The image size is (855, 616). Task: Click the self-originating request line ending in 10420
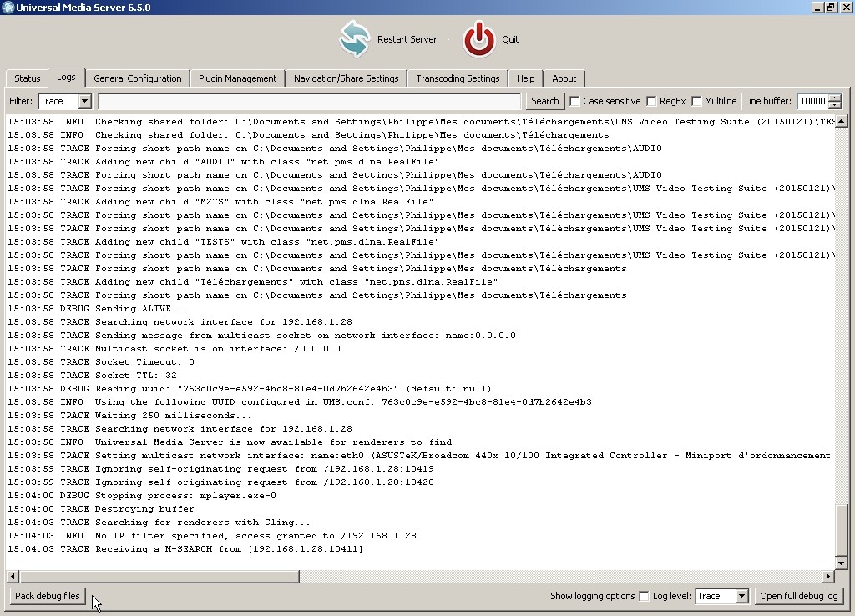(x=220, y=482)
